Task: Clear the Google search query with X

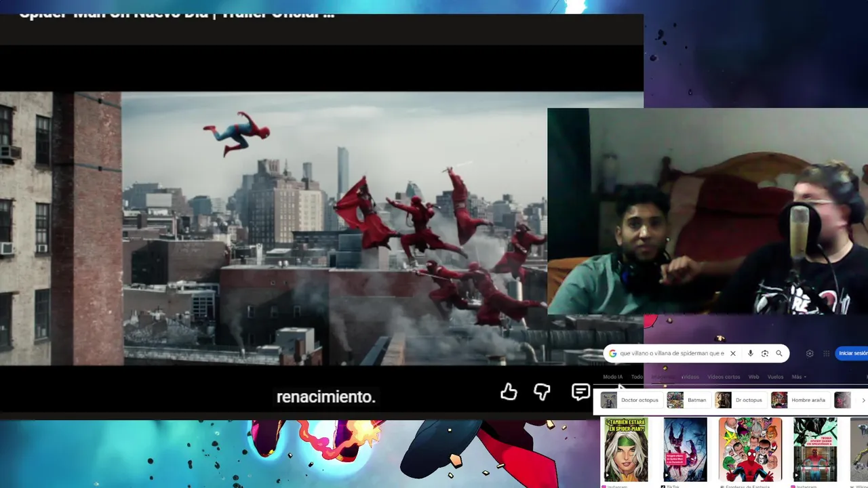Action: (732, 353)
